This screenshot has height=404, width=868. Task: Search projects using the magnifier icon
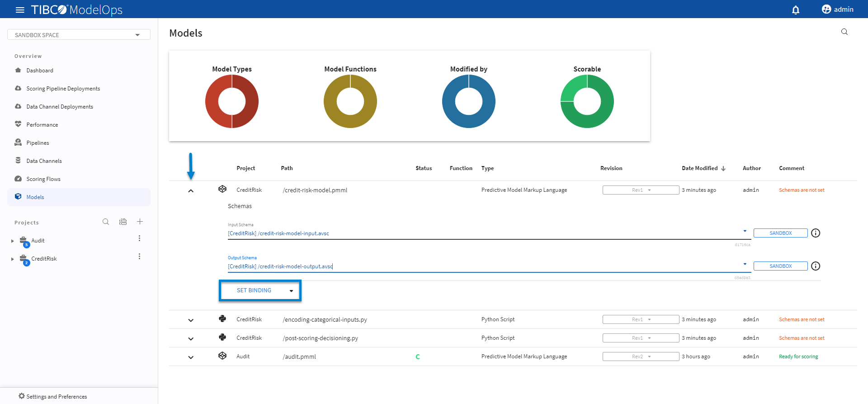click(x=106, y=222)
